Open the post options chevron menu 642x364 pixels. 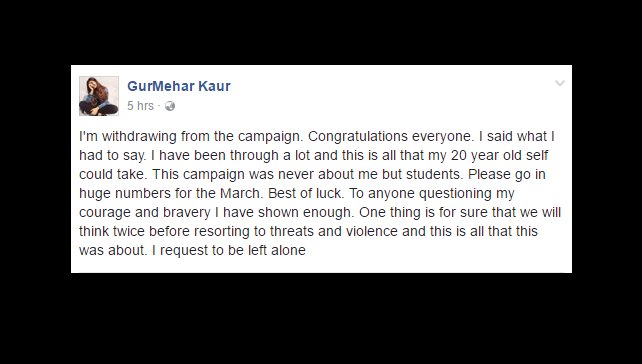pyautogui.click(x=560, y=83)
